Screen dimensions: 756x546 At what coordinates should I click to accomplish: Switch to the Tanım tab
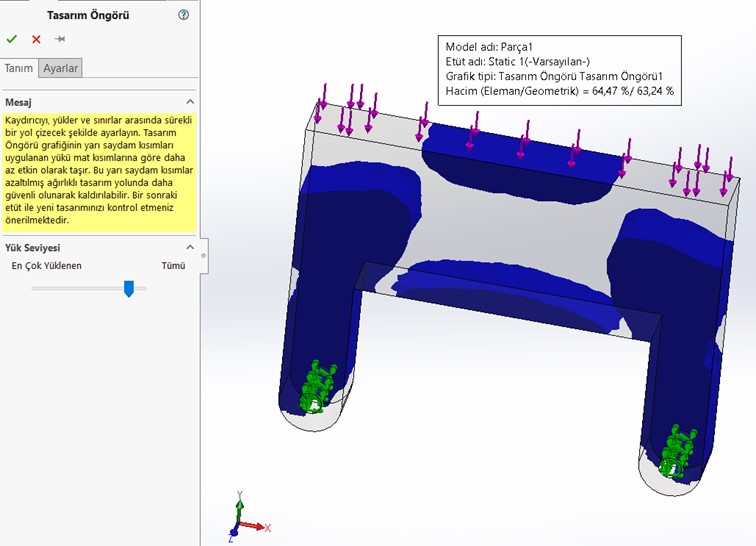click(19, 68)
